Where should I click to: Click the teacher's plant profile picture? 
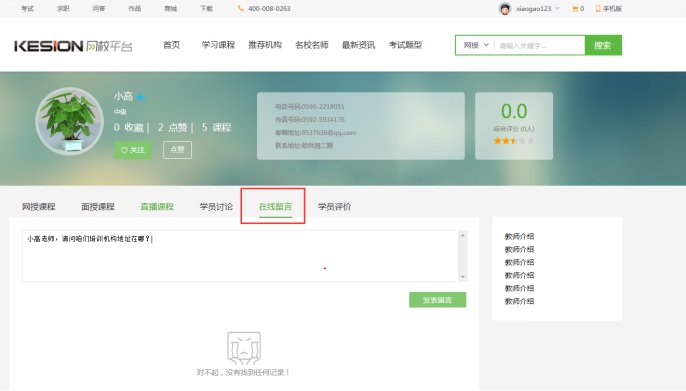coord(69,121)
